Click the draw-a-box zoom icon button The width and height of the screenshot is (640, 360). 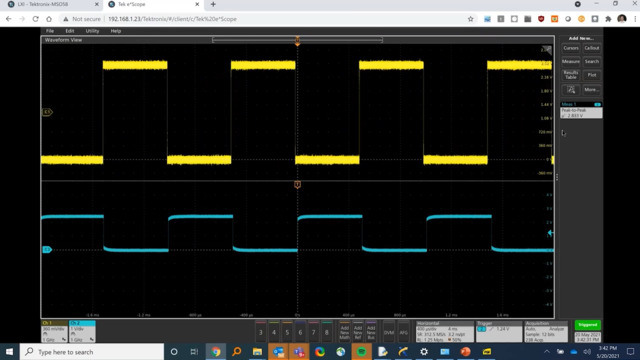point(571,89)
